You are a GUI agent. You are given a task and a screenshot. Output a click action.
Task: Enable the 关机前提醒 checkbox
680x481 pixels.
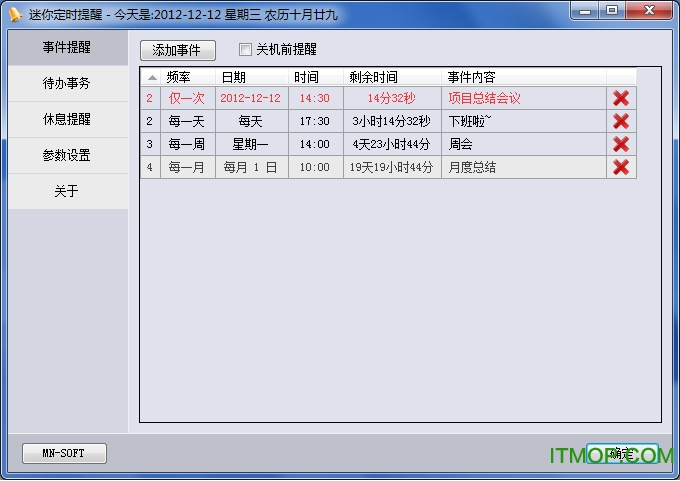245,49
